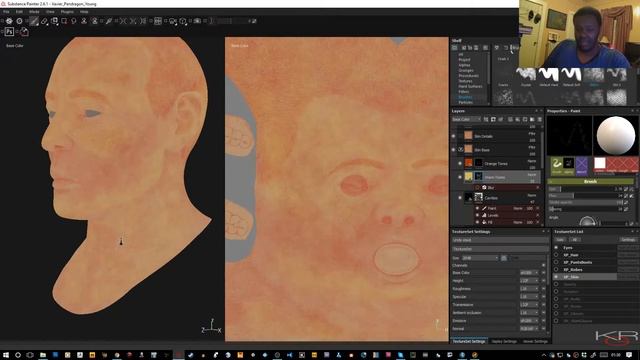Click the delete layer icon in Layers toolbar
Screen dimensions: 640x360
[540, 119]
